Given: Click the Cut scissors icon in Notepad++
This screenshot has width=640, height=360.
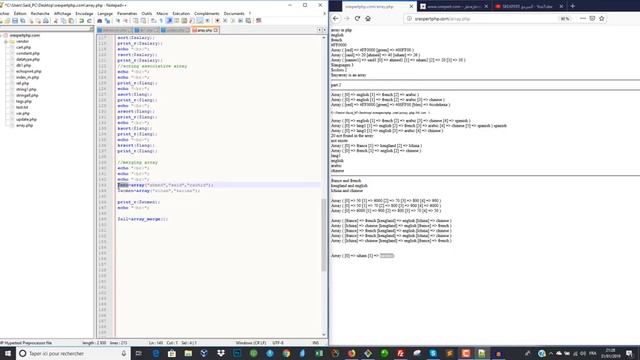Looking at the screenshot, I should [x=56, y=21].
